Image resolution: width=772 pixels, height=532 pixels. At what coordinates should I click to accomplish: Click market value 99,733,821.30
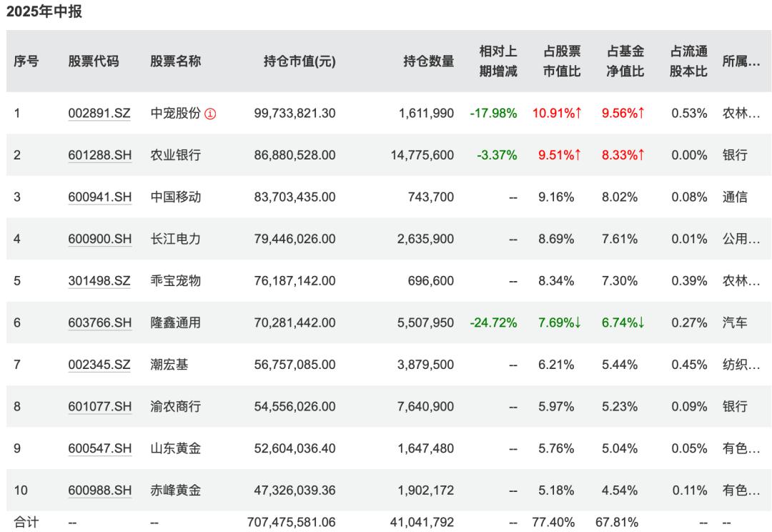(x=295, y=113)
